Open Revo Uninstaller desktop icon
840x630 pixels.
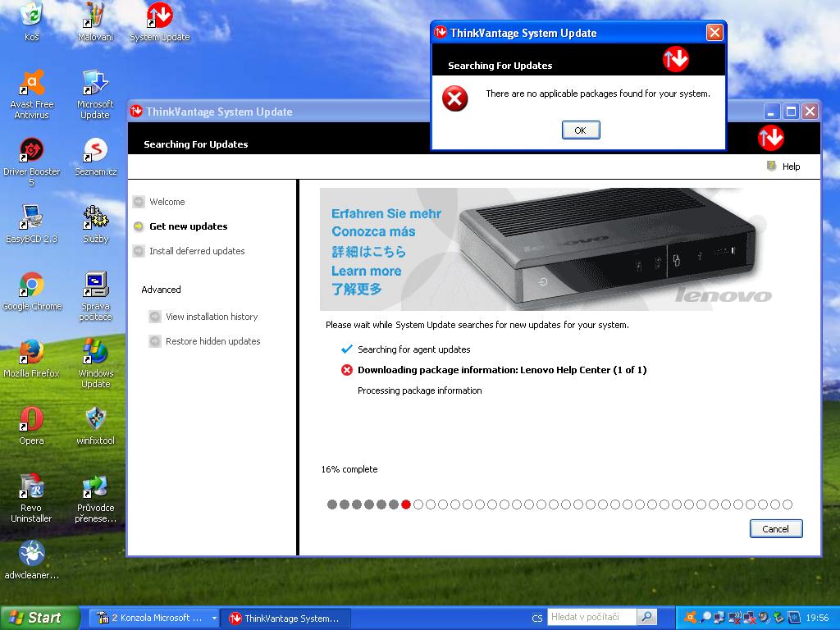[x=32, y=498]
